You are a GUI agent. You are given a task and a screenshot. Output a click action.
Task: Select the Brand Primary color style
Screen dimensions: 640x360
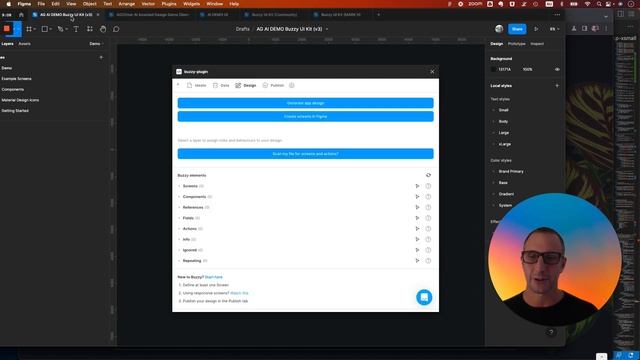pos(511,171)
